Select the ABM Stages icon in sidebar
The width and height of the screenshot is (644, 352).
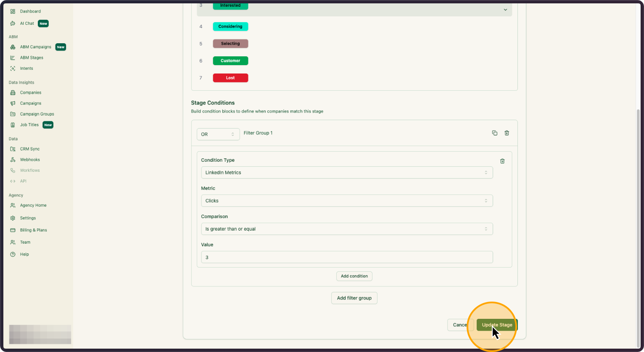(x=13, y=57)
